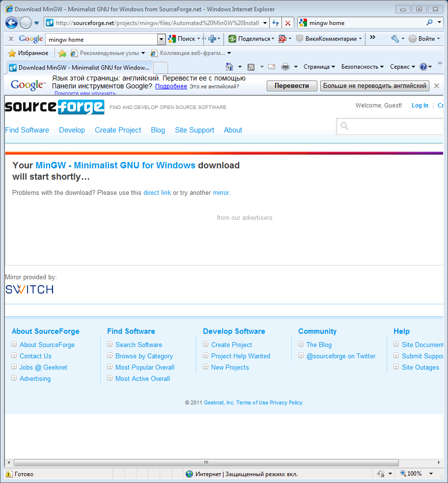Click the Add to Favorites Bar star icon

pos(62,54)
